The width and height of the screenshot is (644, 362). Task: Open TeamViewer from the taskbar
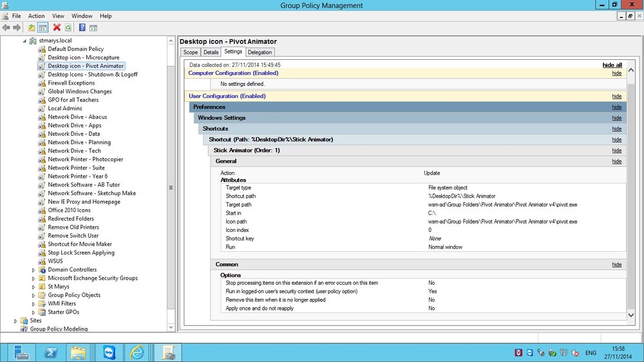[x=109, y=352]
